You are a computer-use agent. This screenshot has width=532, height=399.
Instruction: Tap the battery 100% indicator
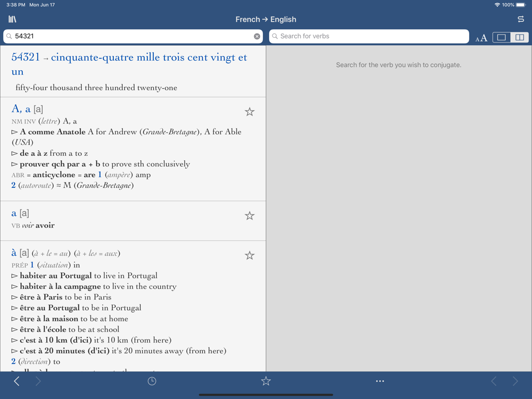coord(513,5)
